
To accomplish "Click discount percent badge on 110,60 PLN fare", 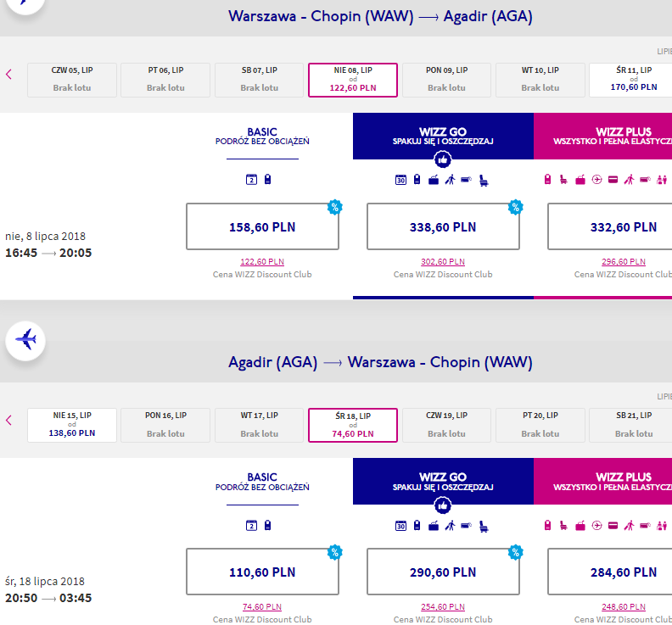I will click(x=334, y=553).
